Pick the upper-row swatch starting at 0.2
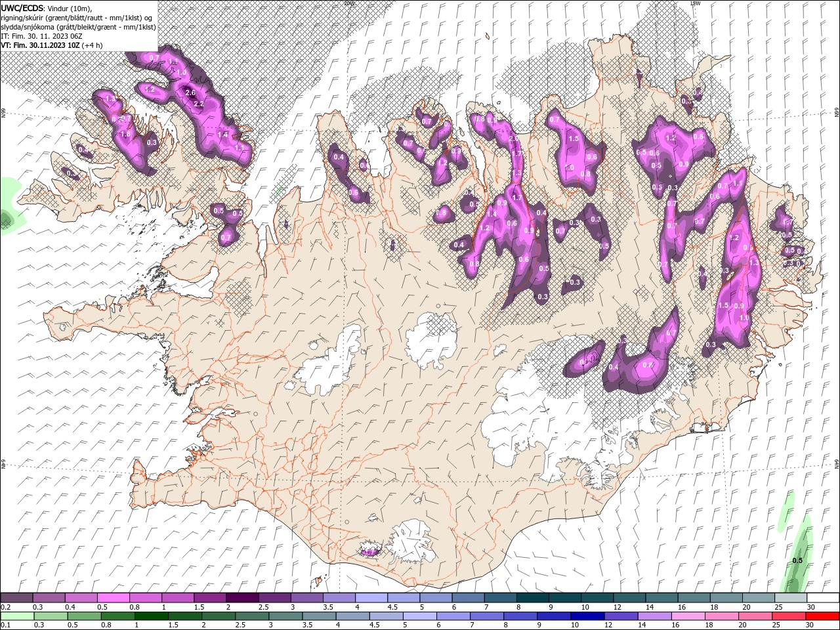The width and height of the screenshot is (840, 630). pos(16,598)
